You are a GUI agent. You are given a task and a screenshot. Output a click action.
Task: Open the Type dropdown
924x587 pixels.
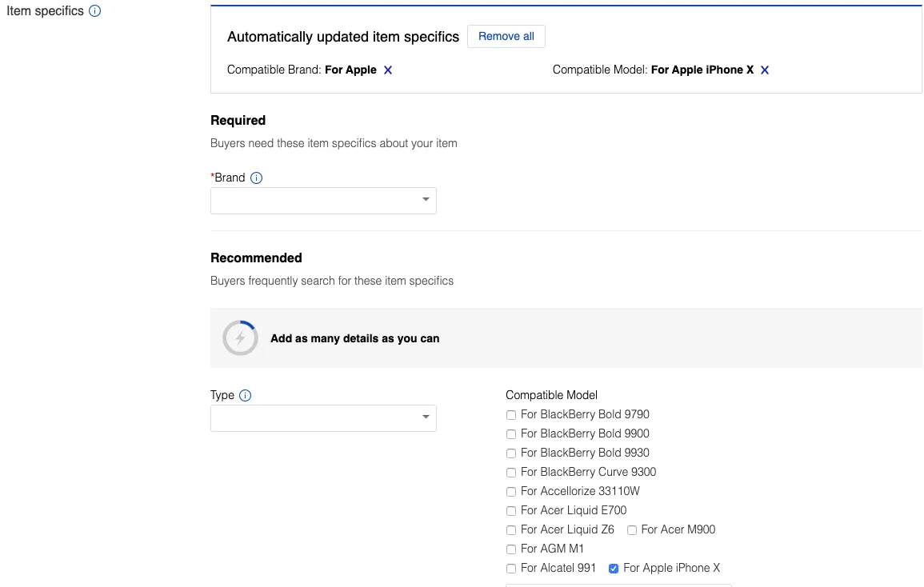point(323,418)
